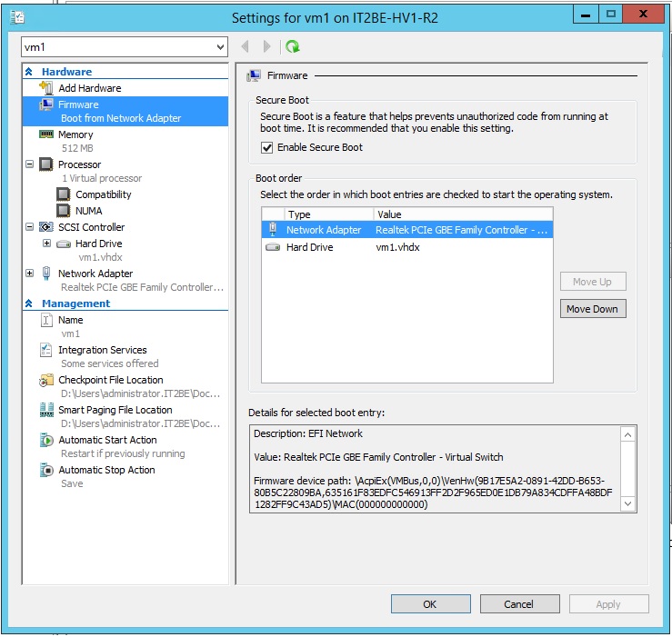Image resolution: width=672 pixels, height=637 pixels.
Task: Click the details box scroll up arrow
Action: [627, 435]
